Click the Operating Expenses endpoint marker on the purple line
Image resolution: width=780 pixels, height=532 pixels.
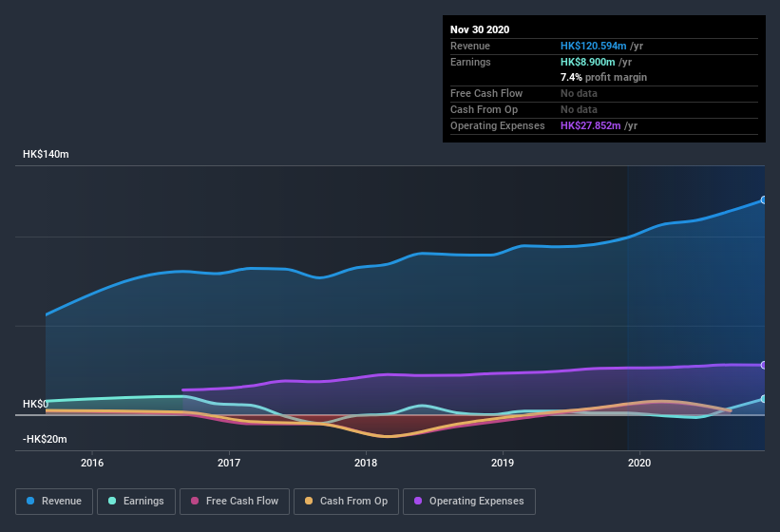[764, 366]
